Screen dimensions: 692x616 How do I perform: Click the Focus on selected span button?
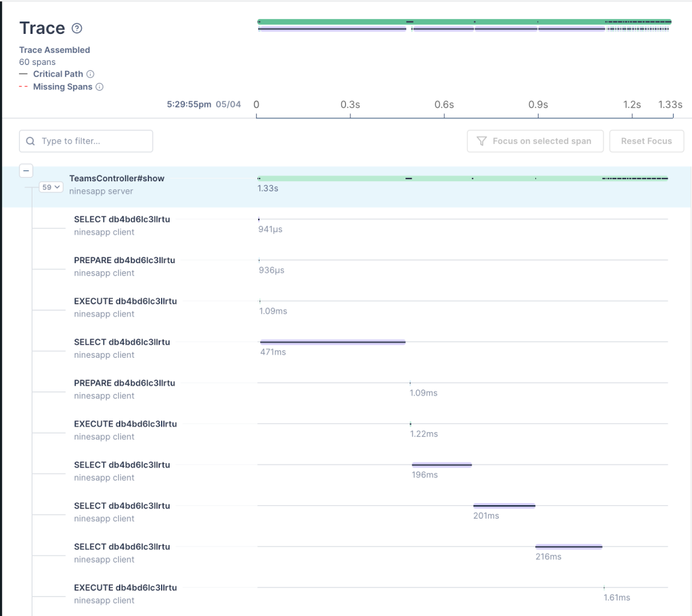[535, 141]
